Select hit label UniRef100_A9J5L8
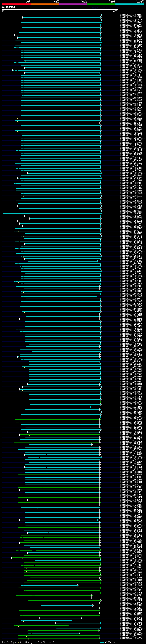This screenshot has height=644, width=146. (x=131, y=583)
